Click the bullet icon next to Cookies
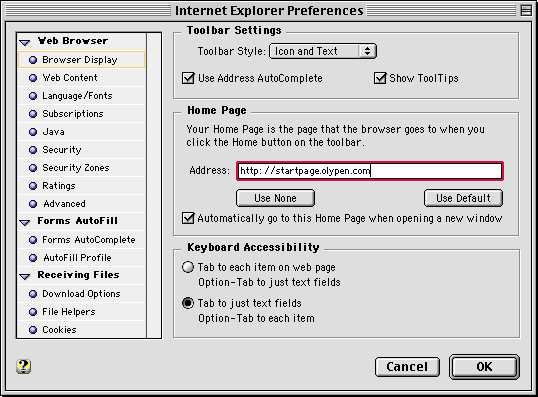 pyautogui.click(x=33, y=330)
